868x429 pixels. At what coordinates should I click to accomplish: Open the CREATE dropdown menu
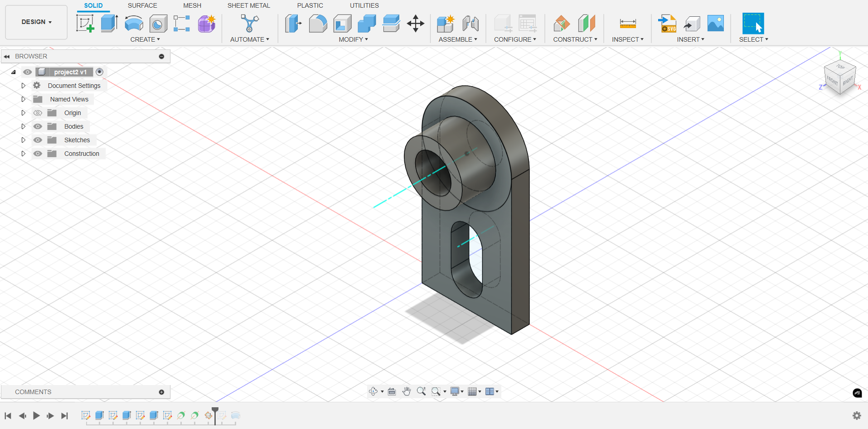click(145, 39)
